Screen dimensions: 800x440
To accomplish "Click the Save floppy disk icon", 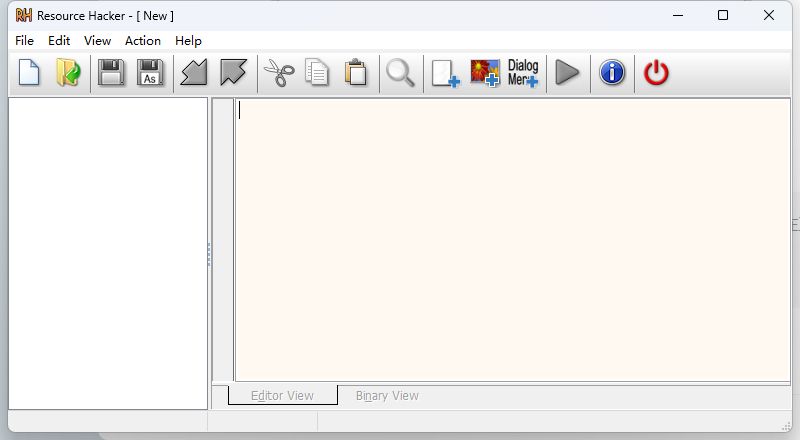I will tap(111, 73).
